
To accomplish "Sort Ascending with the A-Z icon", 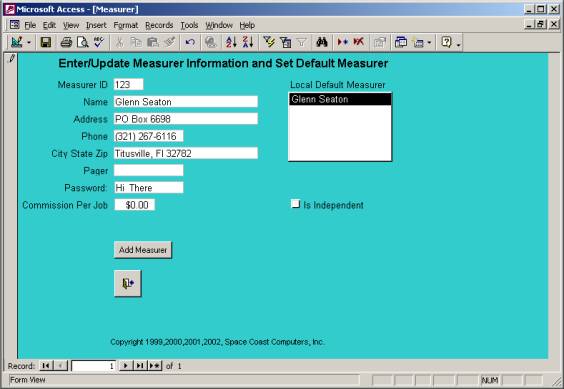I will coord(231,42).
